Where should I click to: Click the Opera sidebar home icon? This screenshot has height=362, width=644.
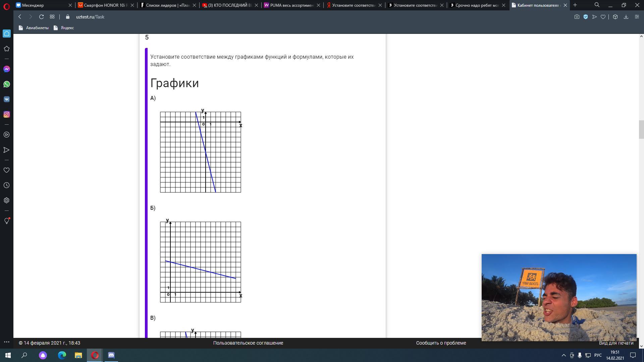point(7,34)
